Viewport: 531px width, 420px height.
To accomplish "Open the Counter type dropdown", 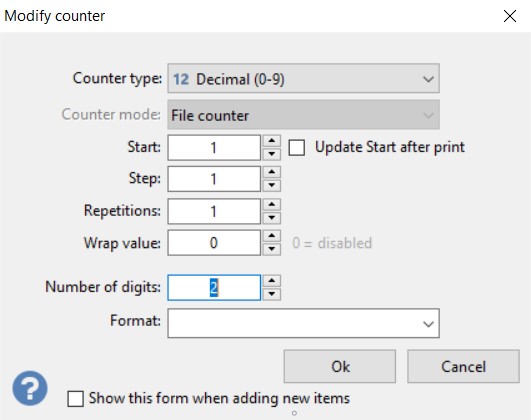I will 303,78.
